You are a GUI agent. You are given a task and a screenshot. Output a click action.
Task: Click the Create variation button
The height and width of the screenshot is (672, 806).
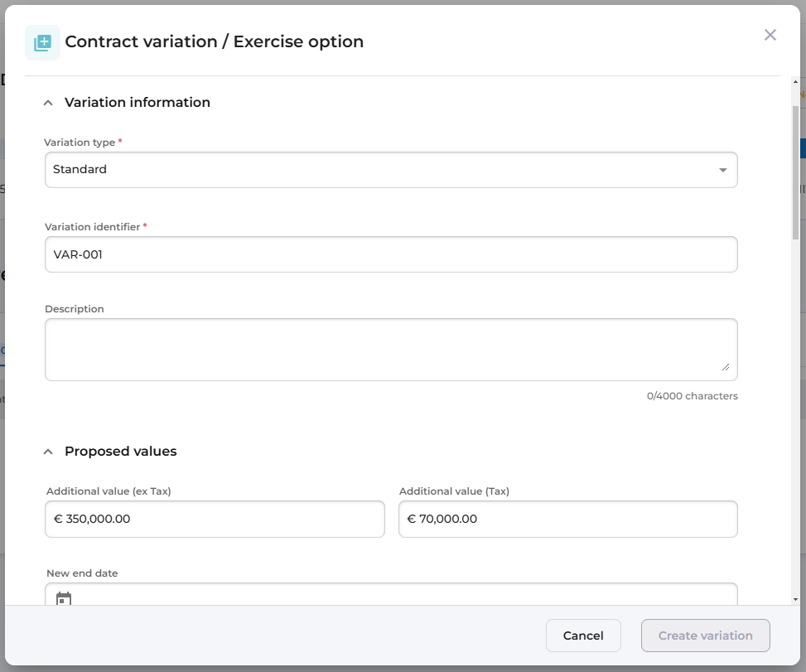(706, 636)
